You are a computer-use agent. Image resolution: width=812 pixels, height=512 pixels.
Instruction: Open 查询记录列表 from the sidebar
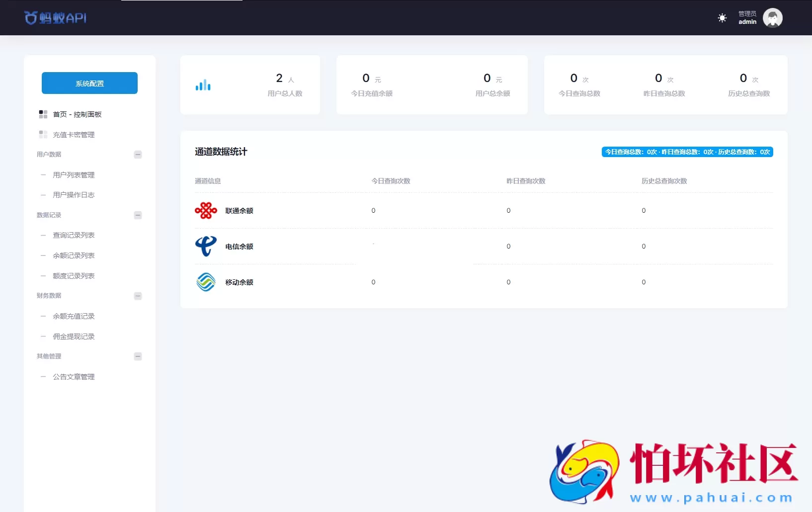[74, 235]
